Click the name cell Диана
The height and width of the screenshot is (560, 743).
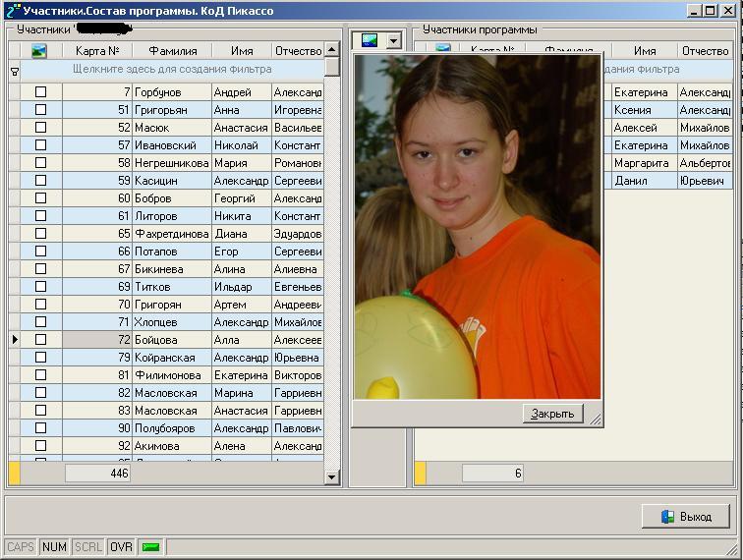click(242, 234)
